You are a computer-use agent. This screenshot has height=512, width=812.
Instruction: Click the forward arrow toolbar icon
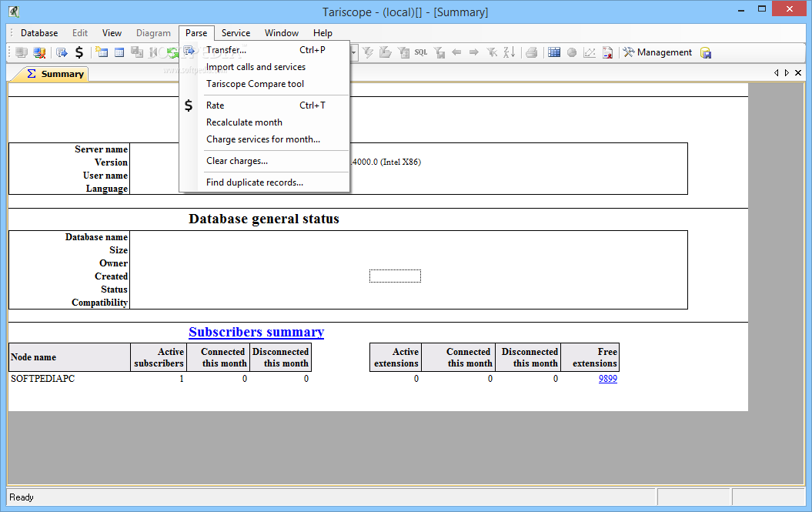coord(474,52)
